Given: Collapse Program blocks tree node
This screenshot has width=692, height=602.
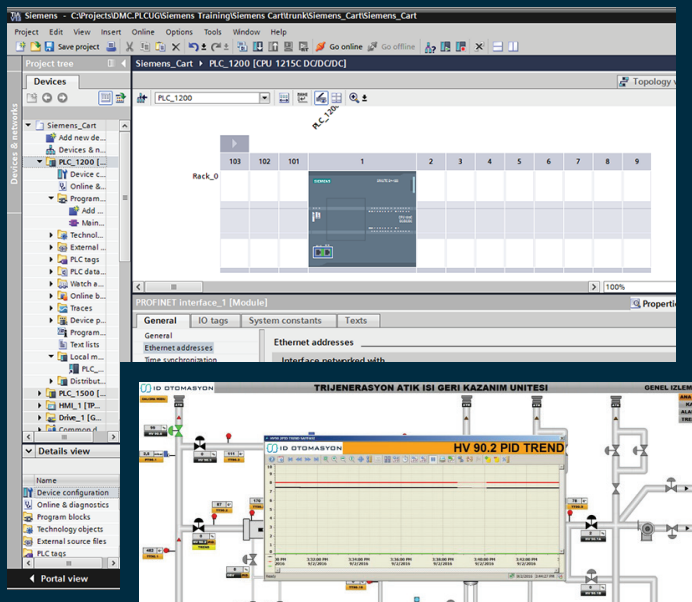Looking at the screenshot, I should [51, 198].
